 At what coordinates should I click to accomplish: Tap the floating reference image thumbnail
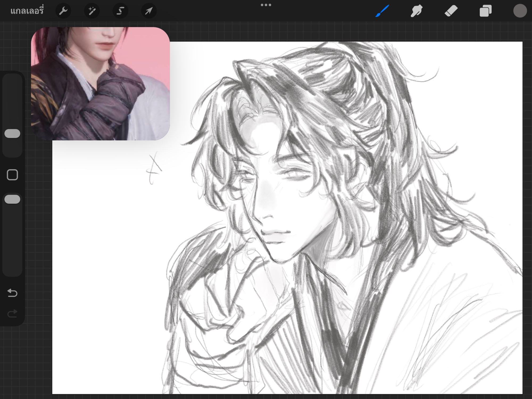click(x=100, y=84)
